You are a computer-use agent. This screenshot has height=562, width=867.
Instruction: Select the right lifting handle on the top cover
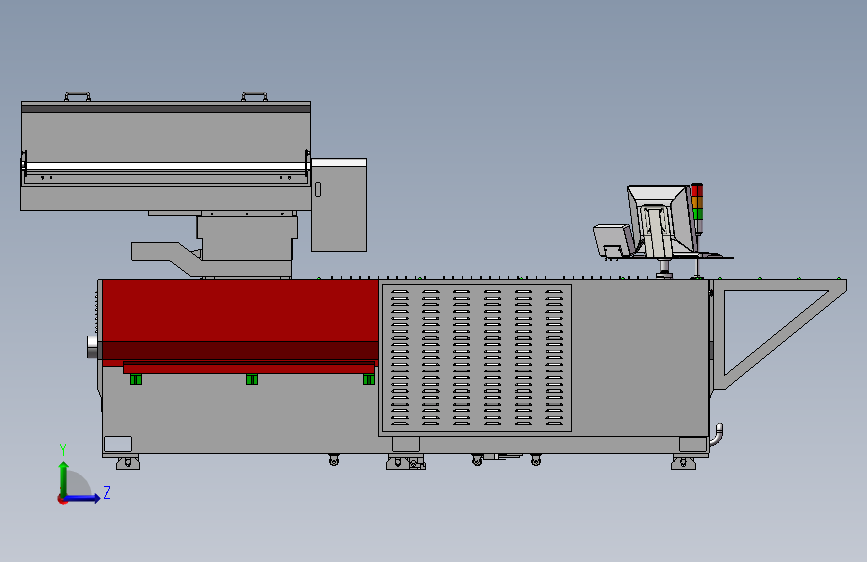(254, 97)
